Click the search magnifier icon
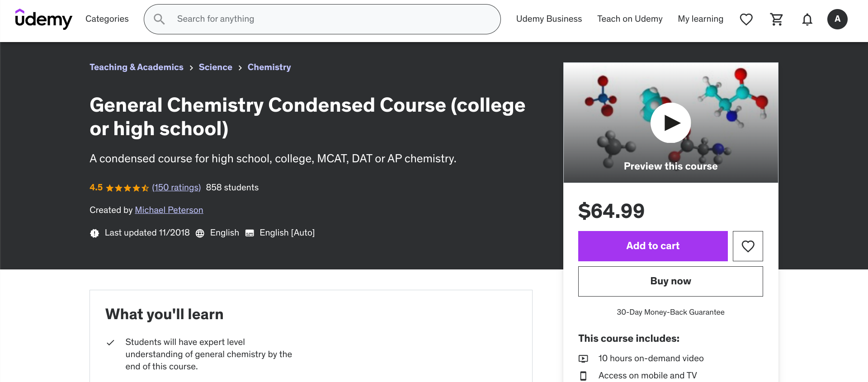868x382 pixels. tap(159, 19)
